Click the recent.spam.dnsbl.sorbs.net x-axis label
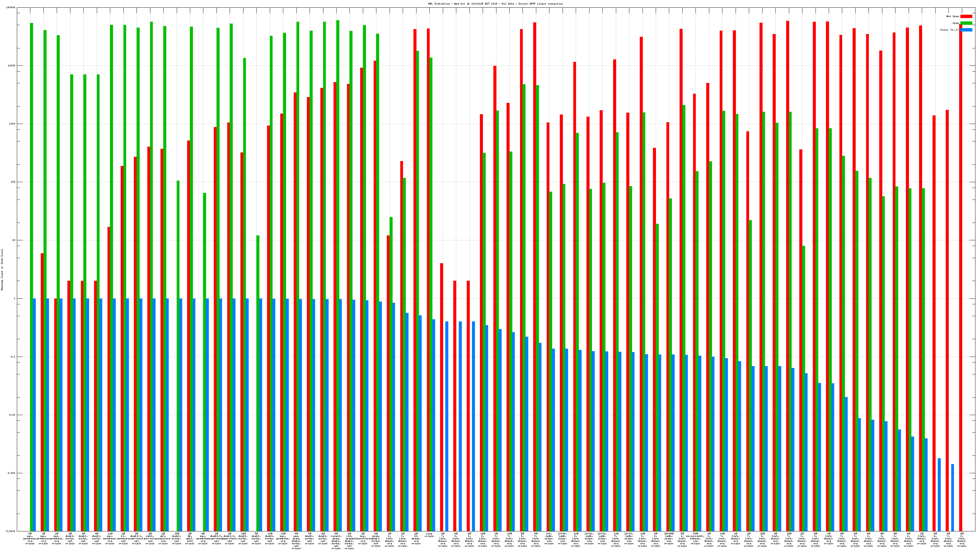Screen dimensions: 980x551 (x=336, y=541)
